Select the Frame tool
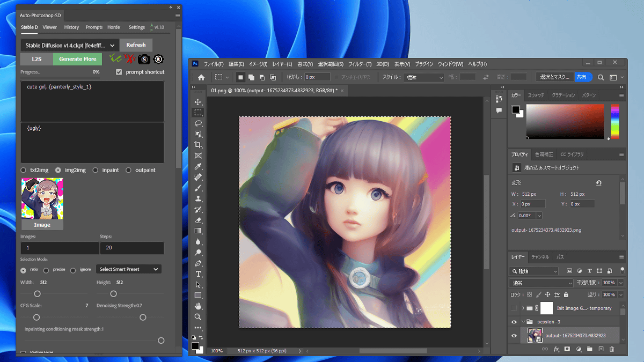 [x=198, y=156]
